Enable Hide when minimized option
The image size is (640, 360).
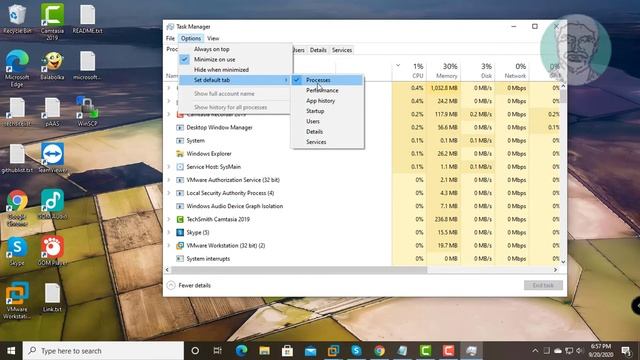[x=236, y=69]
